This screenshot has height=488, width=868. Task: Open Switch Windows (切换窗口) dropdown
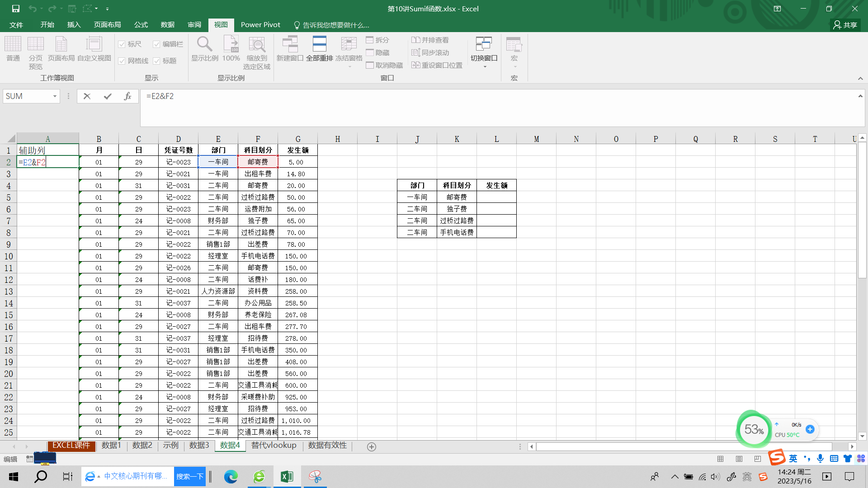484,52
